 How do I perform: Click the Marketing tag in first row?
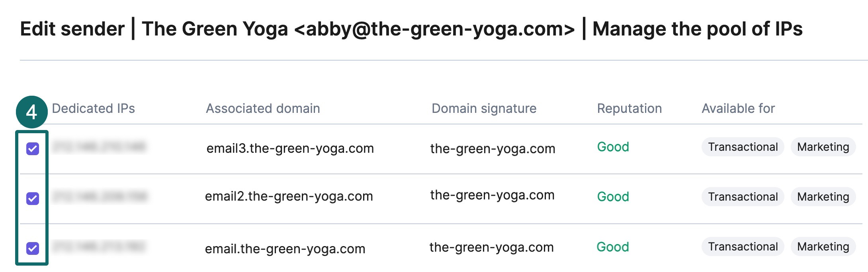[823, 147]
